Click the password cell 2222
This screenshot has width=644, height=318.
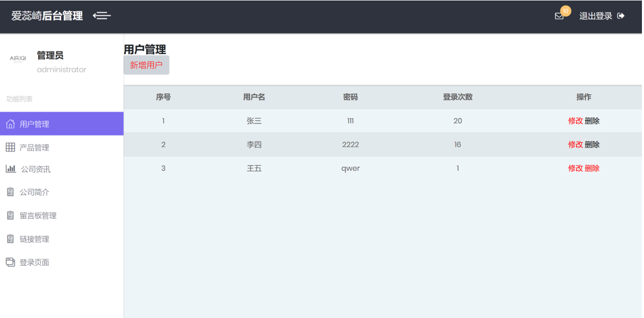tap(350, 144)
